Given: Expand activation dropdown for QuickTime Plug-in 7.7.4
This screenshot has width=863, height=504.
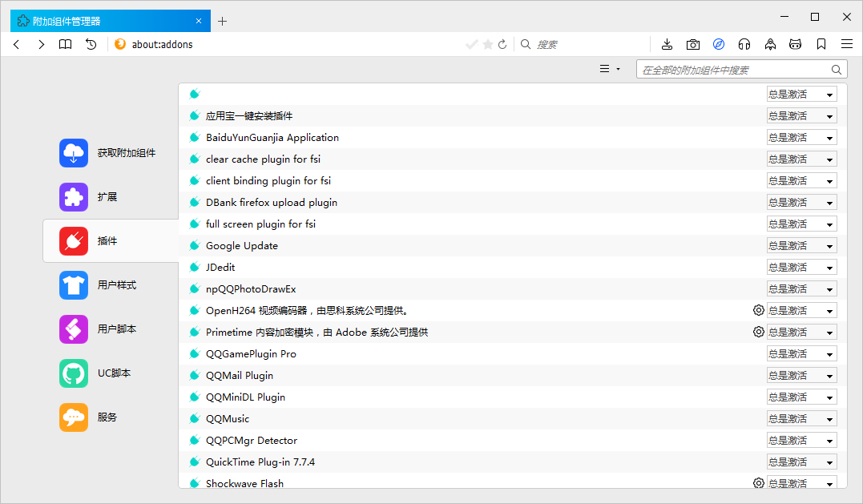Looking at the screenshot, I should tap(802, 462).
